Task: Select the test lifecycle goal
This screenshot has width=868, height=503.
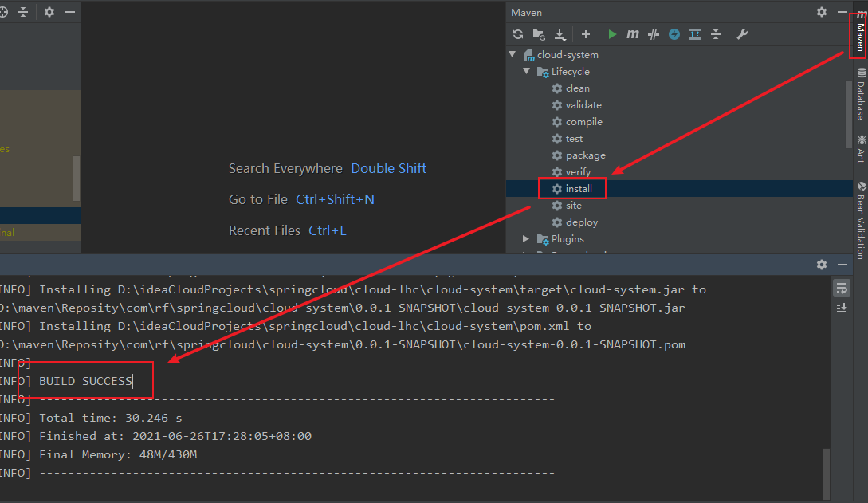Action: [568, 139]
